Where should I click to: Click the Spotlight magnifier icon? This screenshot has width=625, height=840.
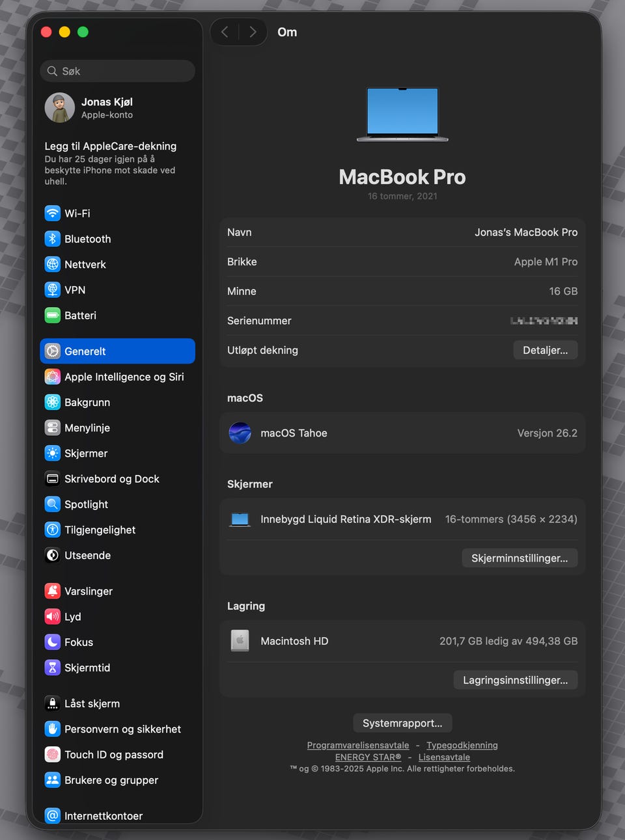click(x=53, y=504)
